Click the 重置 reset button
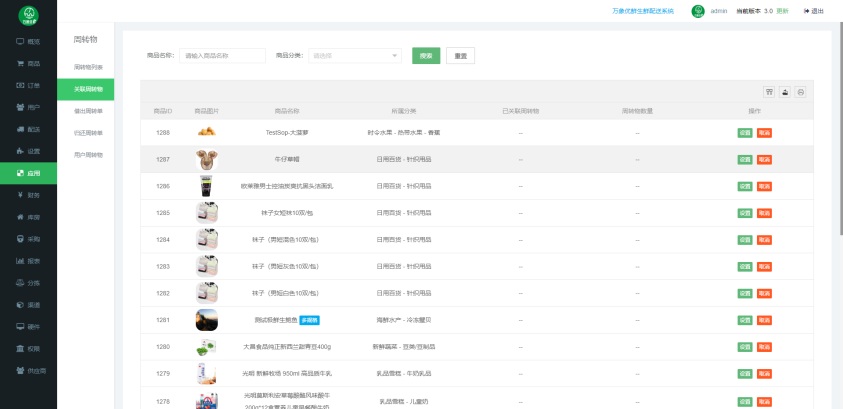Screen dimensions: 843x409 460,55
